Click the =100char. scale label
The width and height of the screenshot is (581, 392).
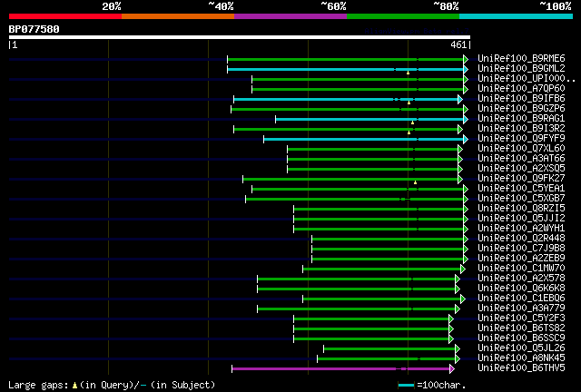(441, 385)
